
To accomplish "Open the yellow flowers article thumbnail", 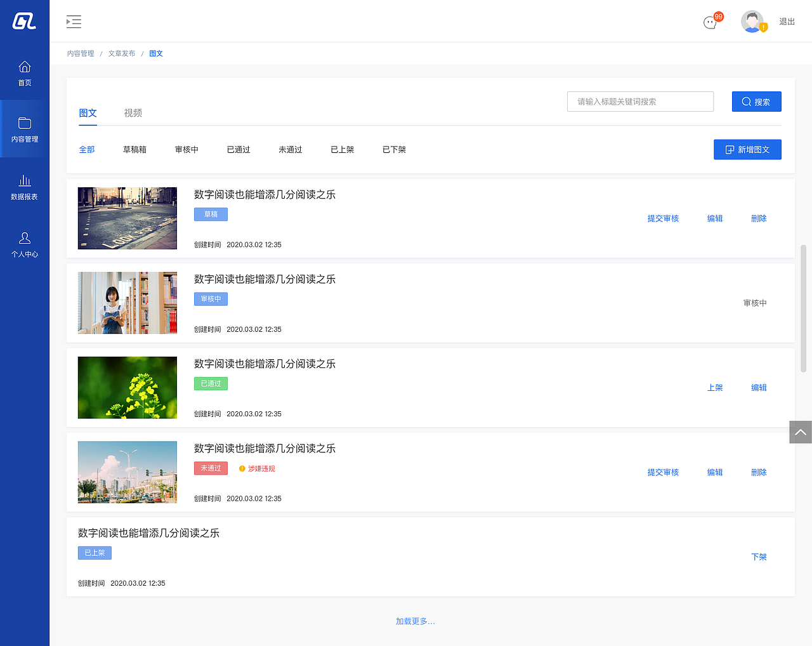I will (127, 387).
